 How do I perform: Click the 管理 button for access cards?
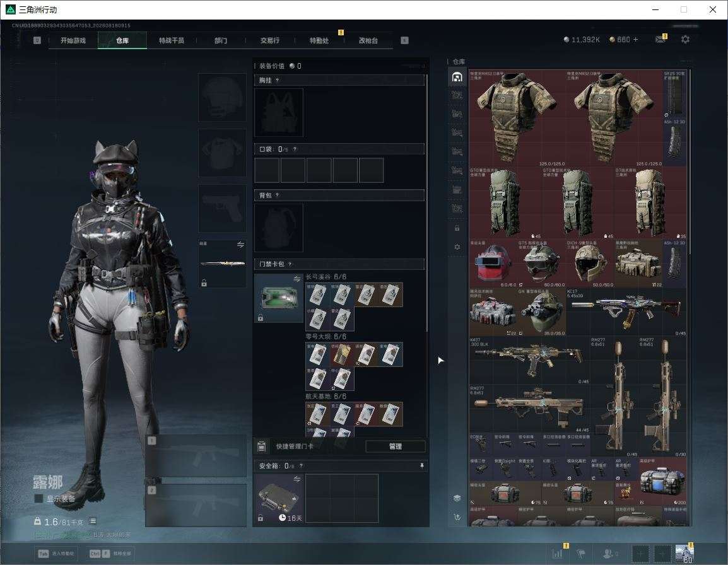click(x=395, y=446)
